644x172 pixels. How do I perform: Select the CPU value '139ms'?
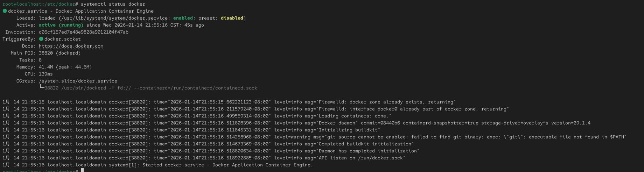click(46, 74)
